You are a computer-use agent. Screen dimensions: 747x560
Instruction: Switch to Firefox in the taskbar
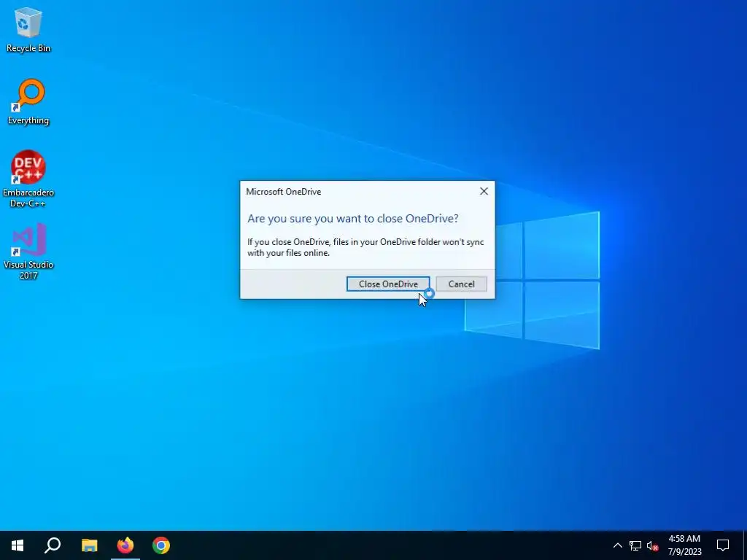tap(125, 545)
